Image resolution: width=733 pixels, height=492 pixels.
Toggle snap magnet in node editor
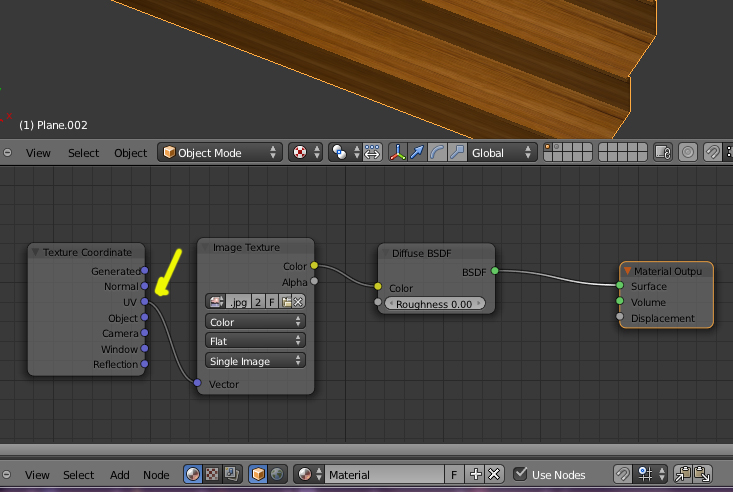click(622, 474)
